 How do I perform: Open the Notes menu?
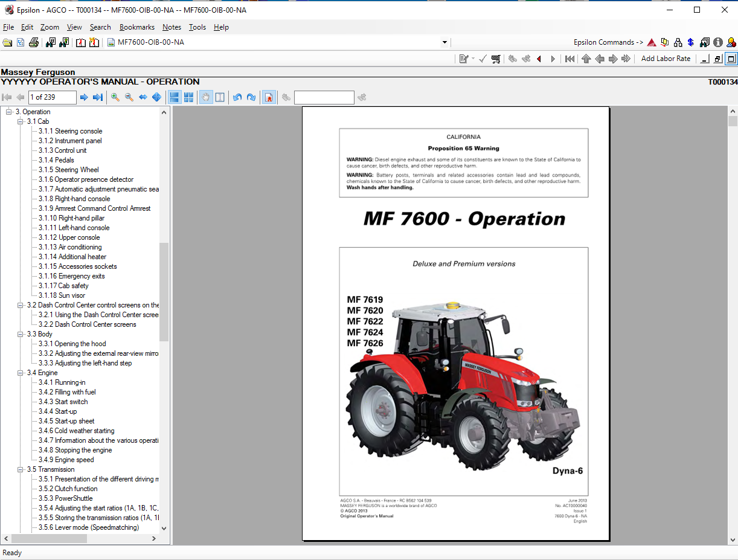pos(172,27)
